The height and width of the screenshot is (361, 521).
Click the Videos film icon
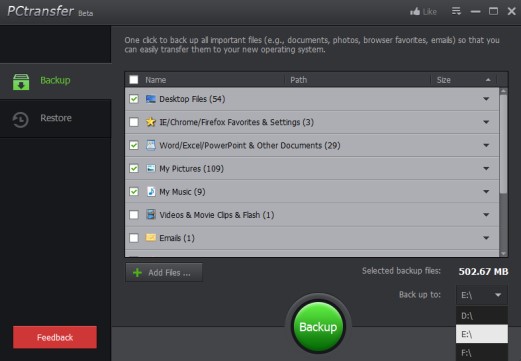click(151, 215)
